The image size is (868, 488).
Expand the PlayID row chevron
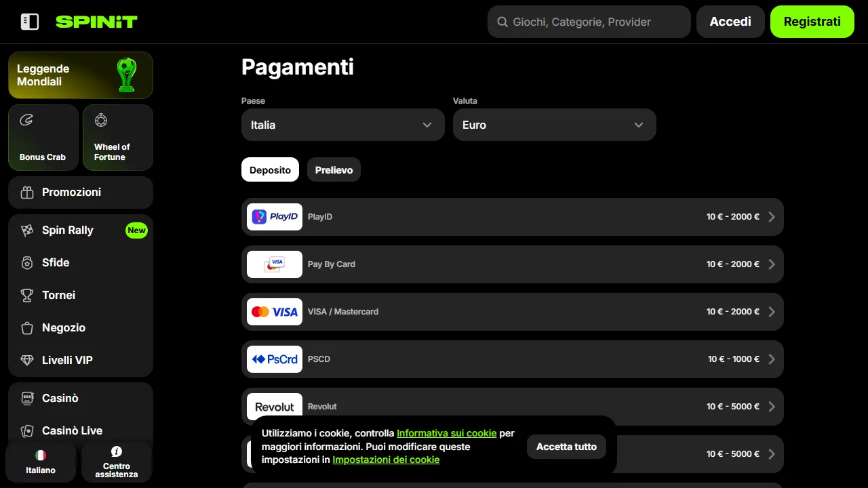(x=772, y=217)
